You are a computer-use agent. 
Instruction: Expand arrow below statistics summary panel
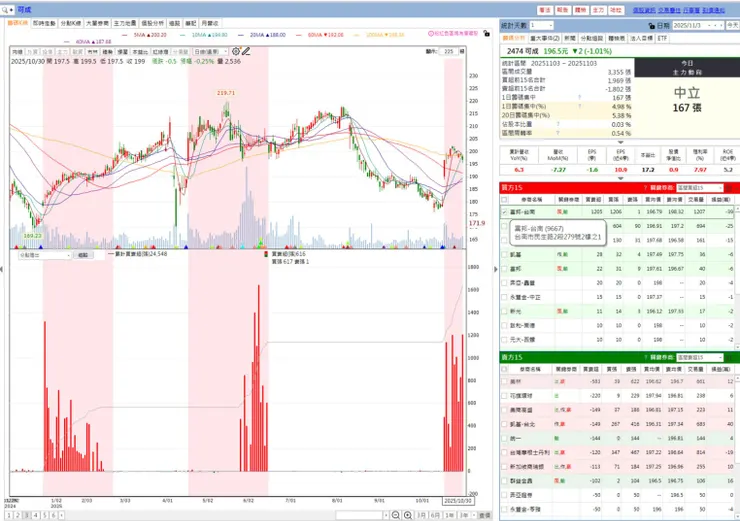620,142
